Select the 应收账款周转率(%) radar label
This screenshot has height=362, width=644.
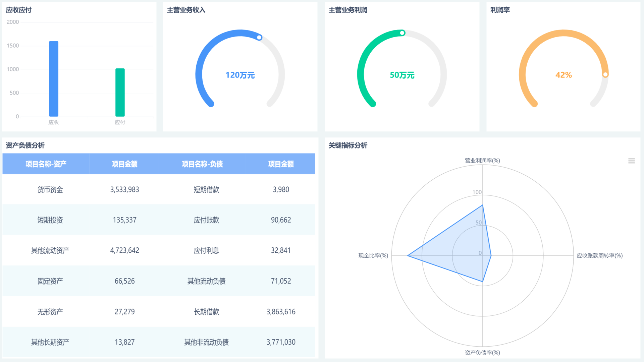coord(599,255)
